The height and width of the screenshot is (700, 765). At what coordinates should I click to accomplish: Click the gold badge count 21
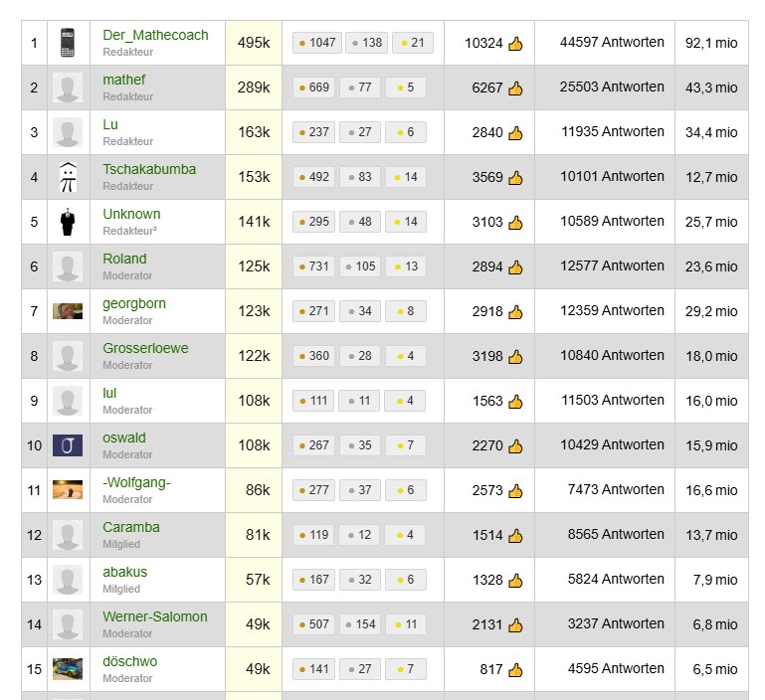pyautogui.click(x=413, y=43)
